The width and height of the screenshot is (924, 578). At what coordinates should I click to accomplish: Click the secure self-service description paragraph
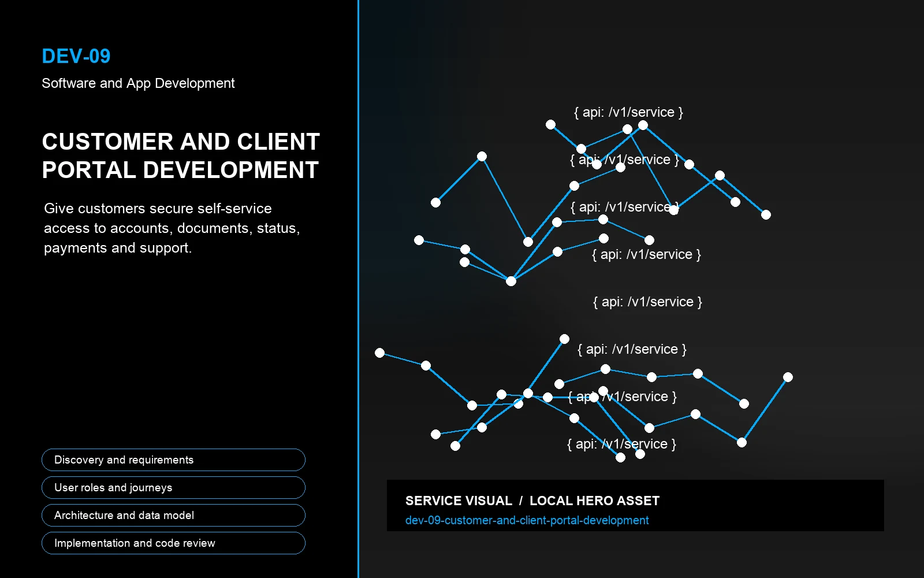(x=172, y=228)
